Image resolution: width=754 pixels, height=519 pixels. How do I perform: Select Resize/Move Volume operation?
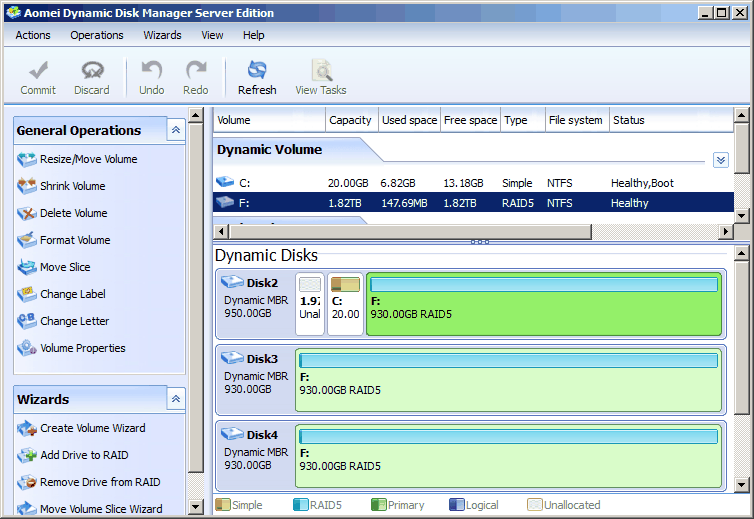coord(88,159)
